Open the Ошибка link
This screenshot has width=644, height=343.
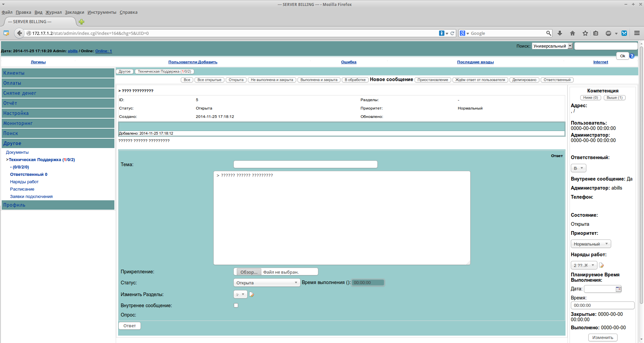348,62
